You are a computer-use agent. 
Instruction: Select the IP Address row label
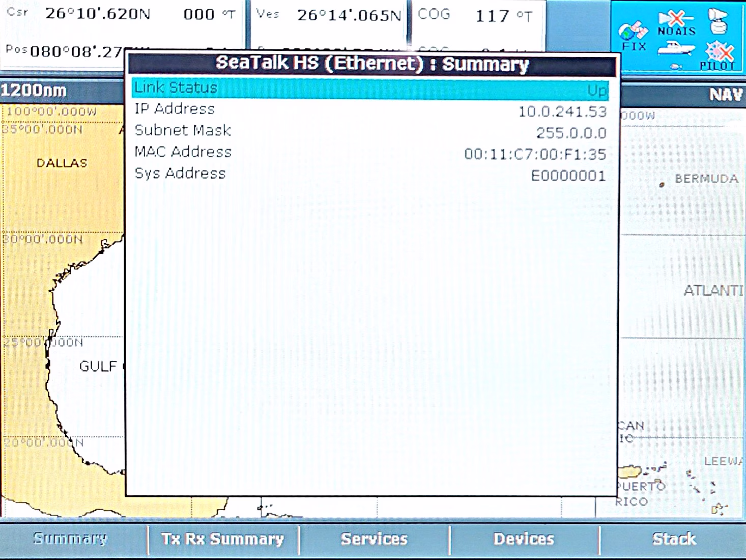[175, 109]
